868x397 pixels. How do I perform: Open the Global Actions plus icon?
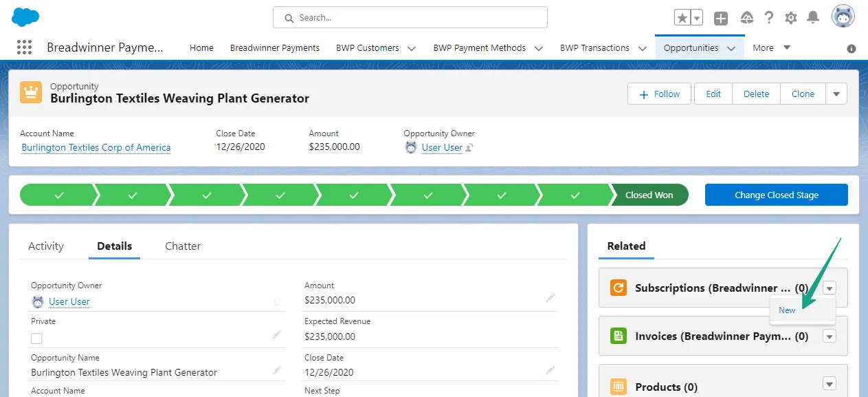pyautogui.click(x=721, y=19)
